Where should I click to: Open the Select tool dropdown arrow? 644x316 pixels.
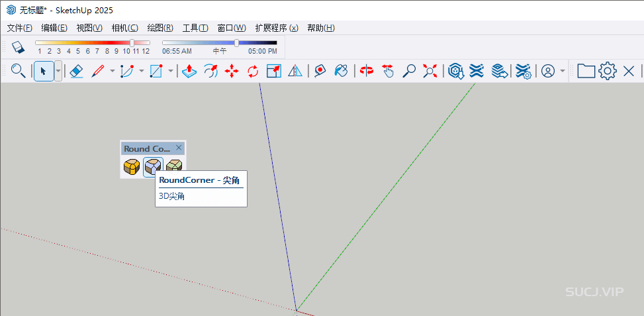click(x=58, y=71)
